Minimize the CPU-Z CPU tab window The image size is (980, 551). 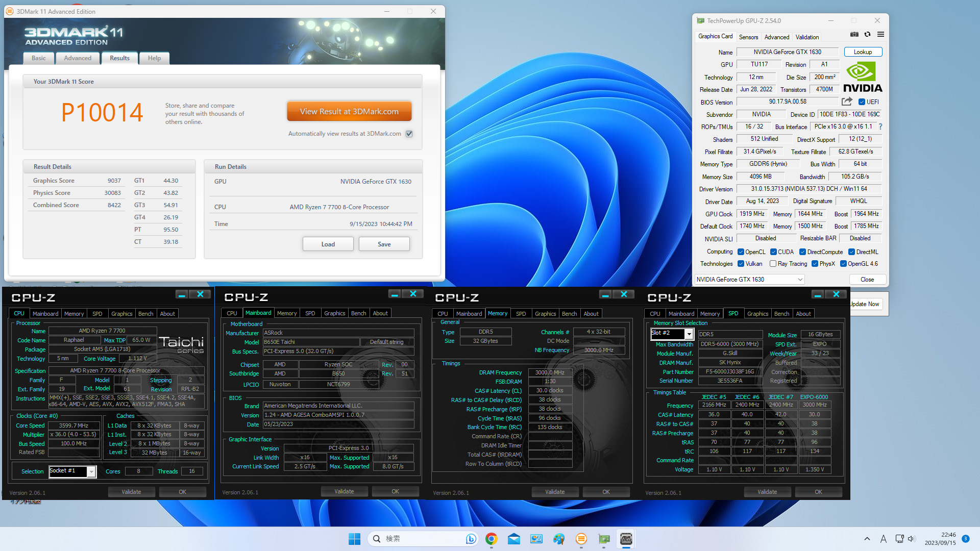tap(182, 294)
